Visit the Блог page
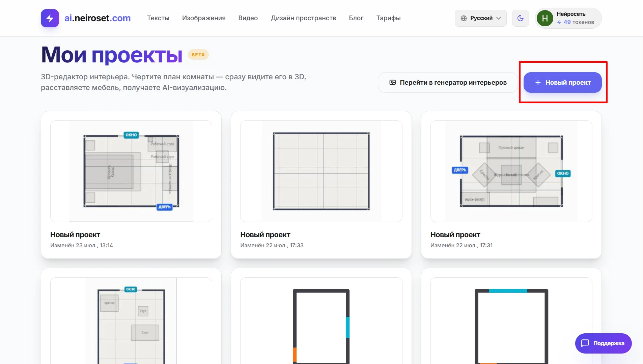The height and width of the screenshot is (364, 643). click(356, 18)
